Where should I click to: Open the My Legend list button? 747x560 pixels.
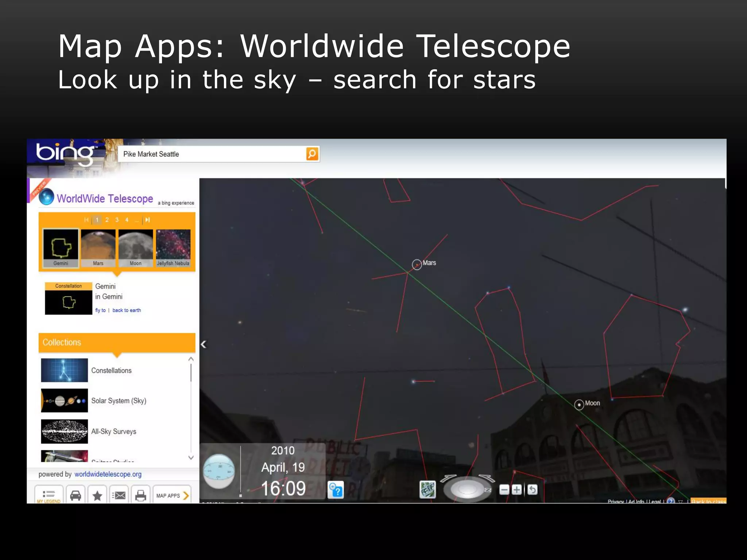[49, 494]
